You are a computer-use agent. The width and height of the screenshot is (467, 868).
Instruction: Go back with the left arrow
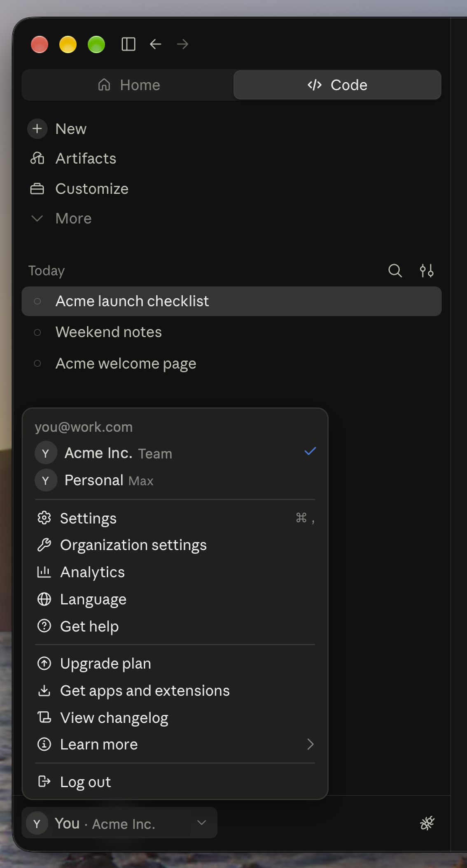pos(156,44)
